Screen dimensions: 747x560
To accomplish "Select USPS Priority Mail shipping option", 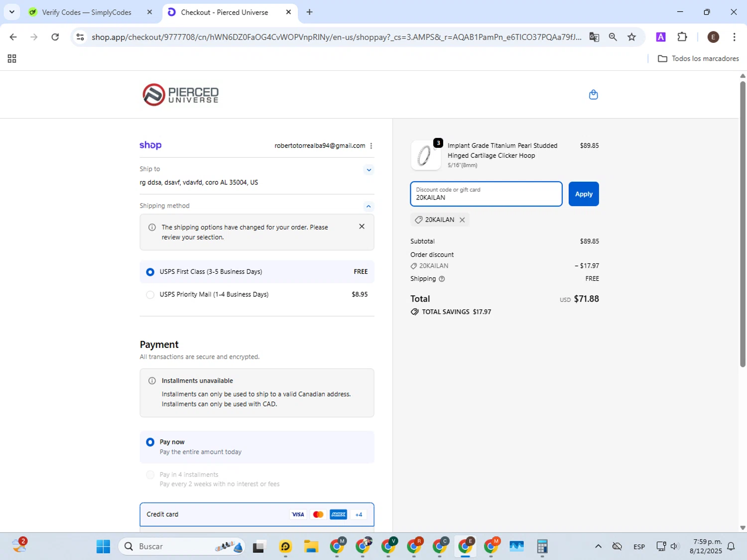I will [256, 295].
